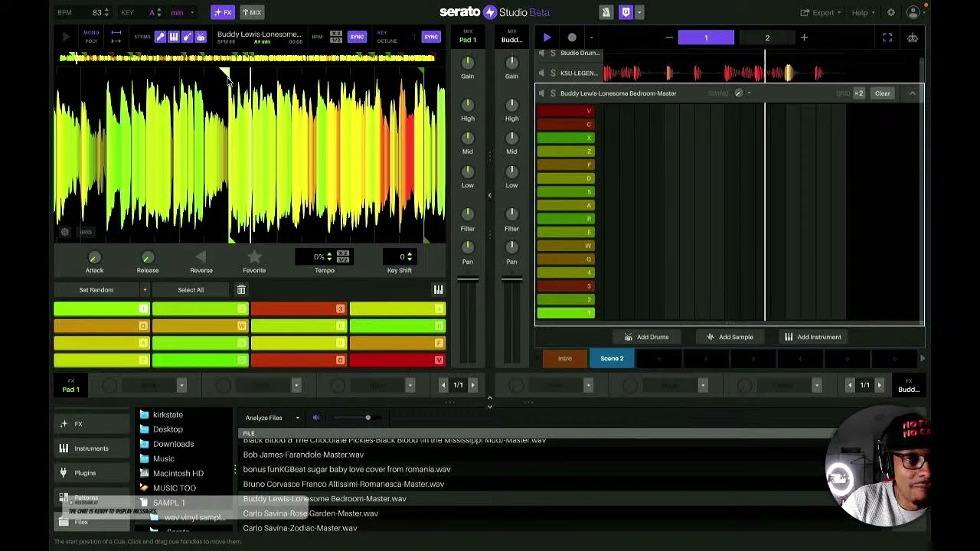Start sequencer playback with the purple play button
Viewport: 980px width, 551px height.
[547, 37]
